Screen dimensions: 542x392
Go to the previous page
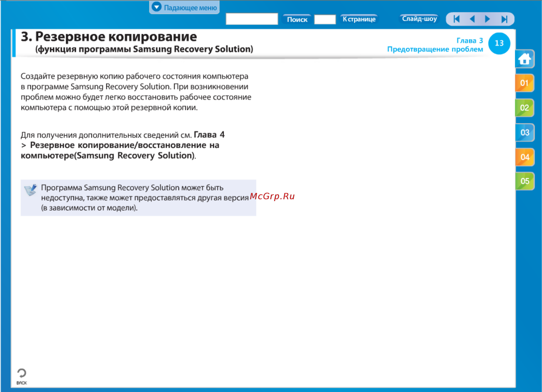click(472, 19)
